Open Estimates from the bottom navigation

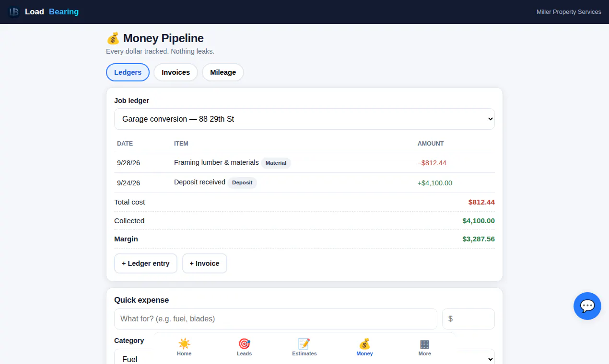(304, 347)
